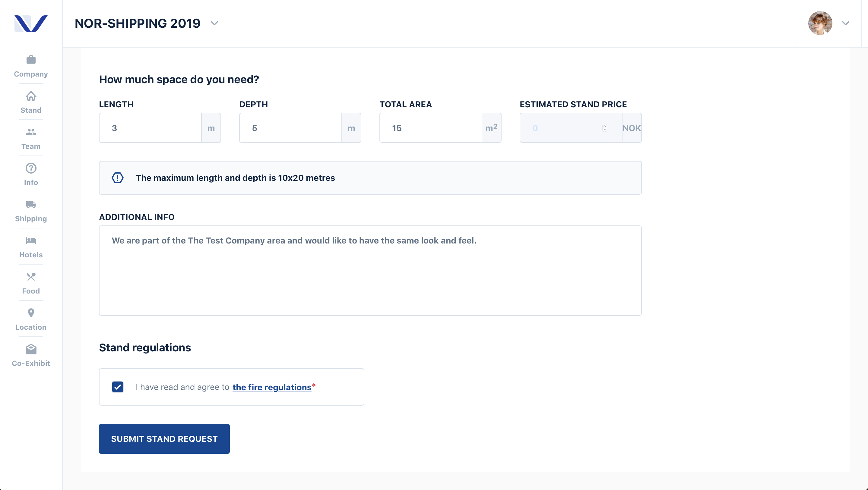Open the Co-Exhibit envelope icon
This screenshot has height=490, width=868.
[x=31, y=349]
